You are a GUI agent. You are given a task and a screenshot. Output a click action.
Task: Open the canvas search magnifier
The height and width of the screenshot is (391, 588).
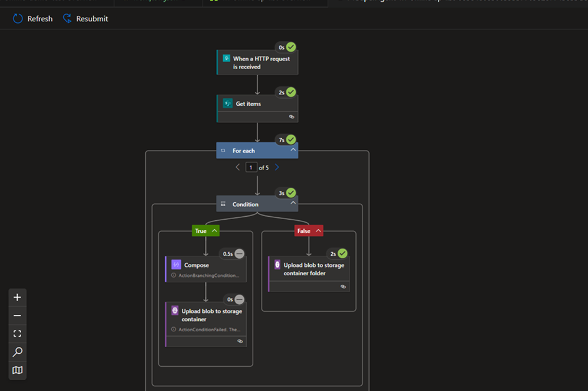[17, 352]
